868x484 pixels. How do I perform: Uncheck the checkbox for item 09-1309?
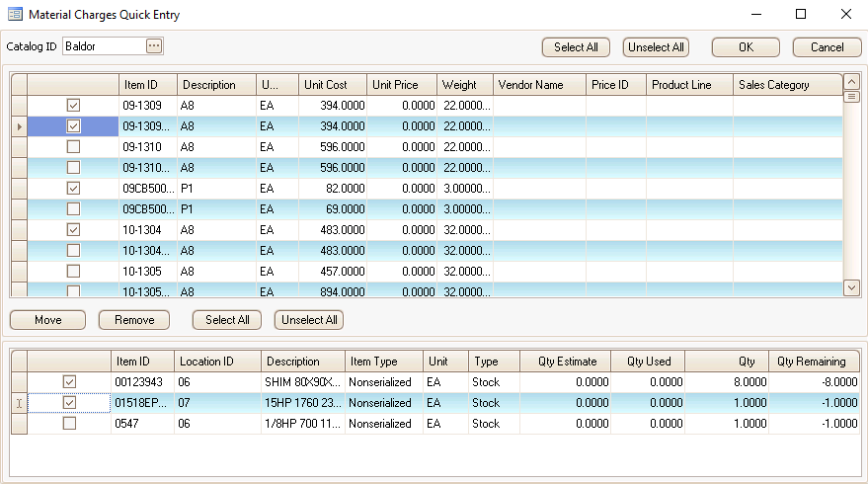pos(73,106)
